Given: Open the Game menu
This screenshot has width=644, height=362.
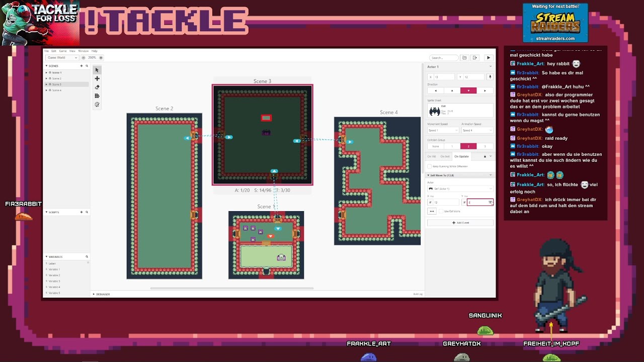Looking at the screenshot, I should (x=63, y=51).
